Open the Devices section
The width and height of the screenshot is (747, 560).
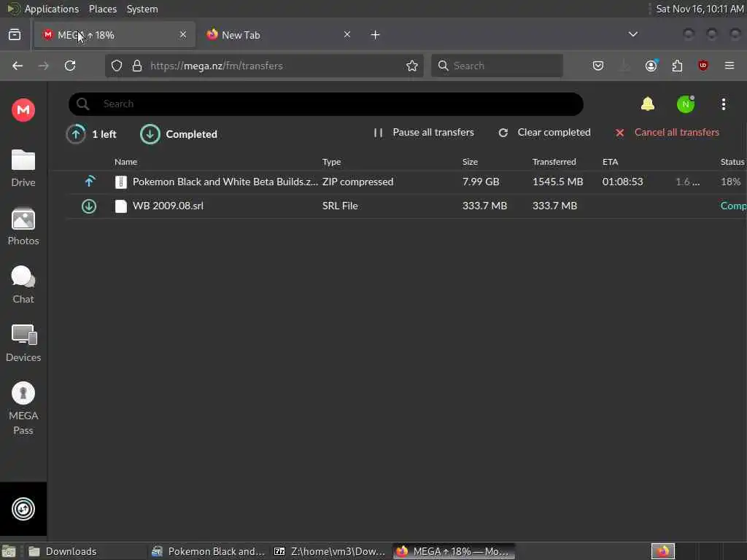23,343
